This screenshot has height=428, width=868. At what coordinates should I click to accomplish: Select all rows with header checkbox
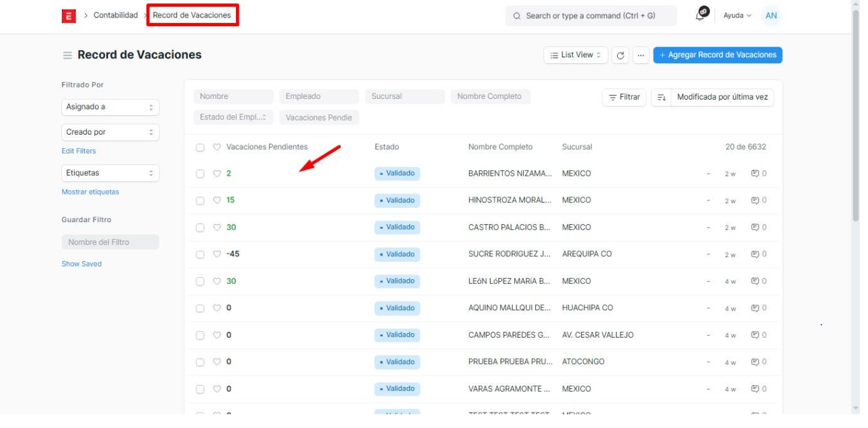click(x=200, y=147)
